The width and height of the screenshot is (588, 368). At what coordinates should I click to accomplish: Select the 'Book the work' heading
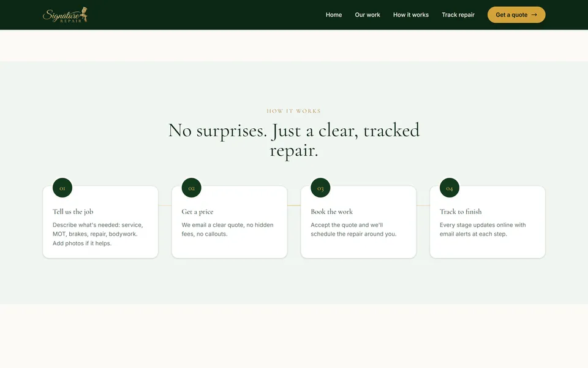331,212
